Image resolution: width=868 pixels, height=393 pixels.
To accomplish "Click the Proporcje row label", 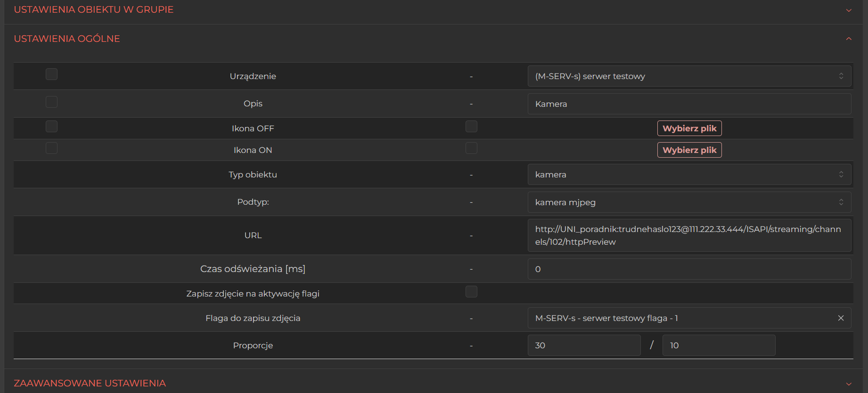I will (x=253, y=345).
